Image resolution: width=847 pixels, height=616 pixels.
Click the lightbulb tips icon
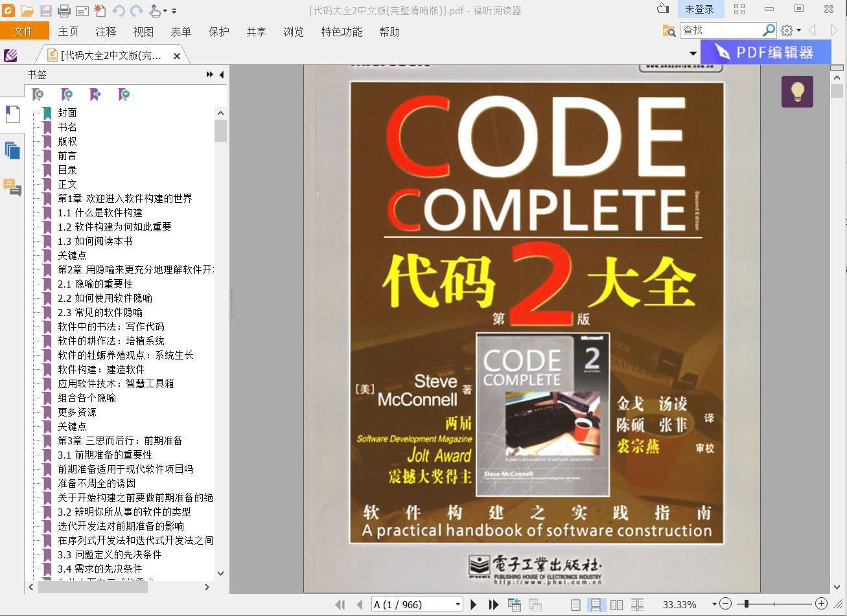pyautogui.click(x=797, y=91)
